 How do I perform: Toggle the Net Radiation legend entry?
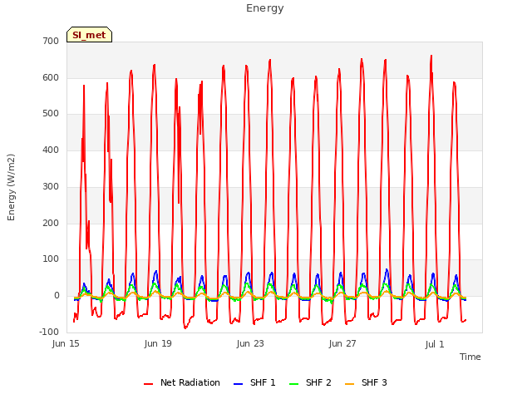182,382
